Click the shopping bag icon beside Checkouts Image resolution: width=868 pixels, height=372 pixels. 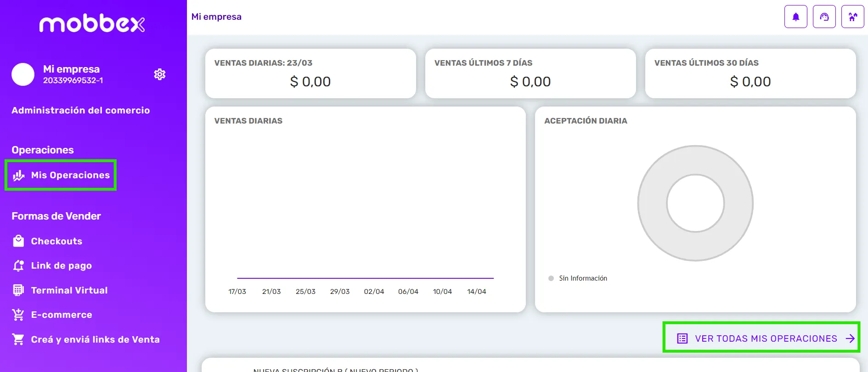[18, 241]
